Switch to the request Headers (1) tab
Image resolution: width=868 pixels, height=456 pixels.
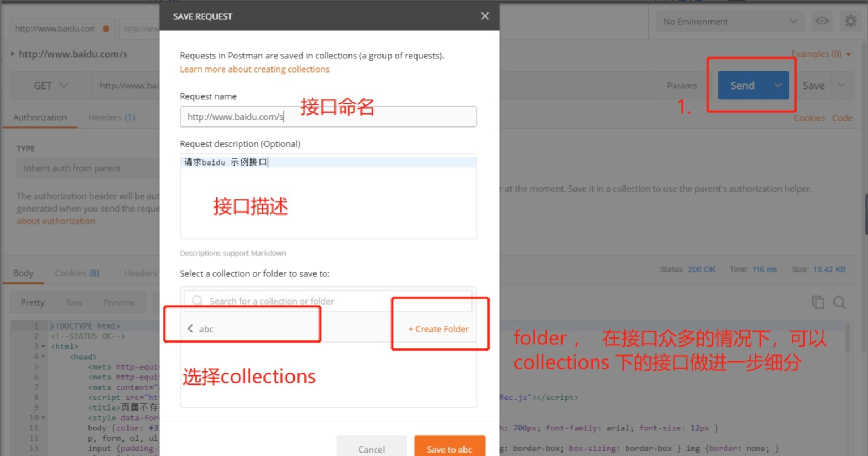(112, 117)
